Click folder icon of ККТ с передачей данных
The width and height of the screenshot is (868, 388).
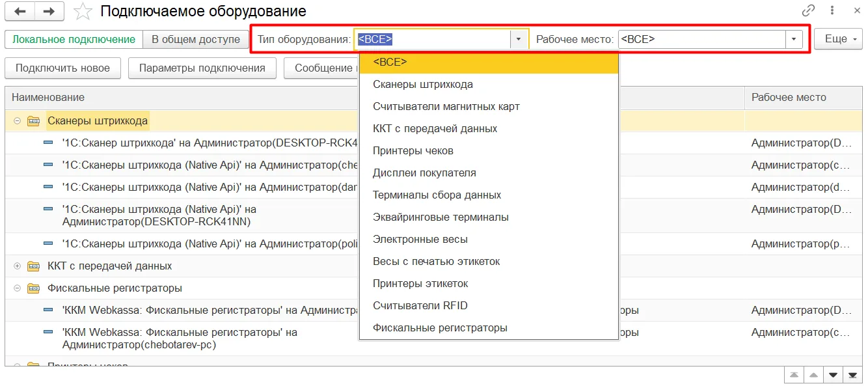[x=34, y=266]
